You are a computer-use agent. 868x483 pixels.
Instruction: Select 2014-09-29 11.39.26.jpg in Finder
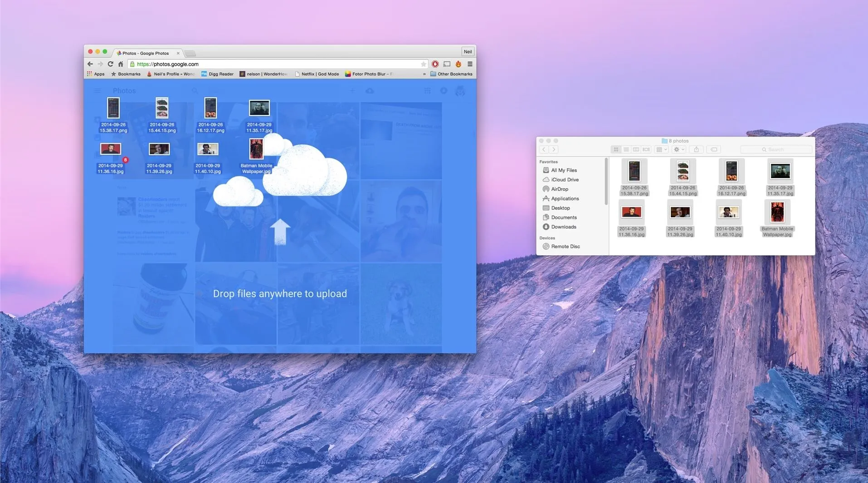pos(680,219)
